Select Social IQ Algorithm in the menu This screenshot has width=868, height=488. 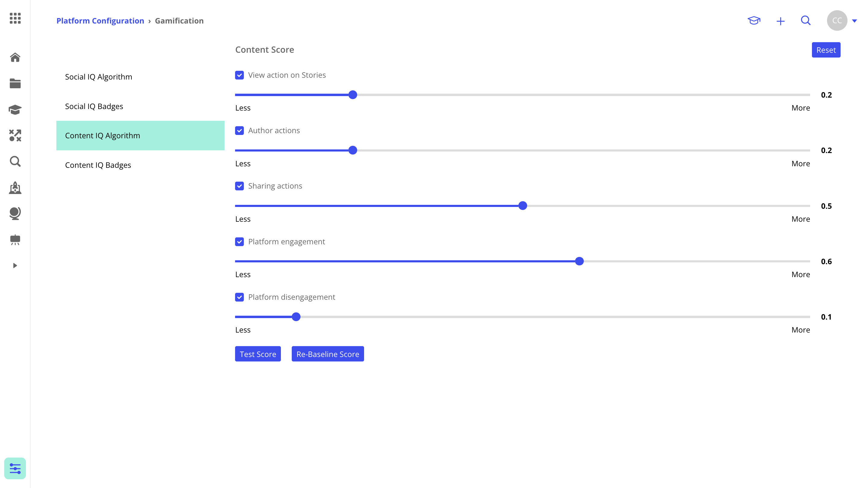pyautogui.click(x=98, y=77)
